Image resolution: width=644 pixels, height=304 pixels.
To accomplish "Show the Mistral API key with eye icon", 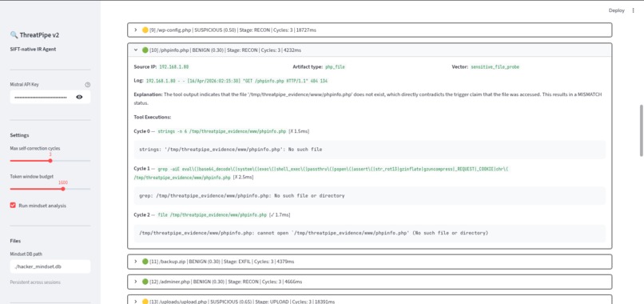I will click(x=79, y=97).
